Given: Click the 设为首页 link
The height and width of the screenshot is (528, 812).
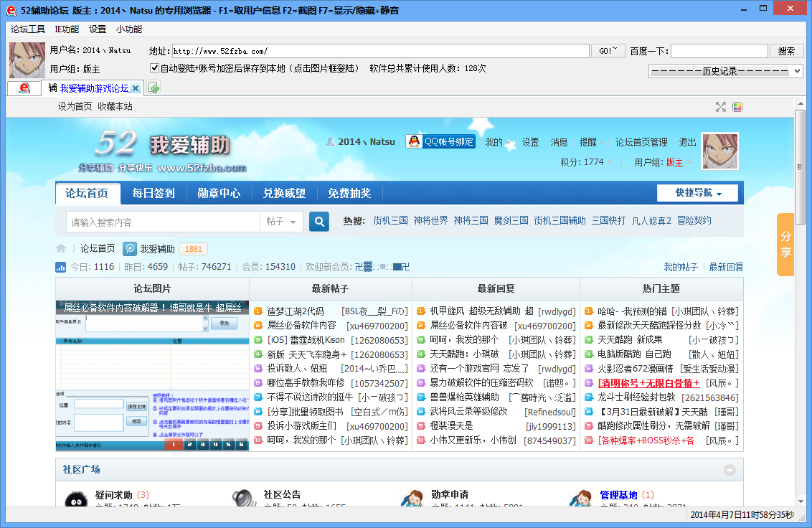Looking at the screenshot, I should pos(75,106).
